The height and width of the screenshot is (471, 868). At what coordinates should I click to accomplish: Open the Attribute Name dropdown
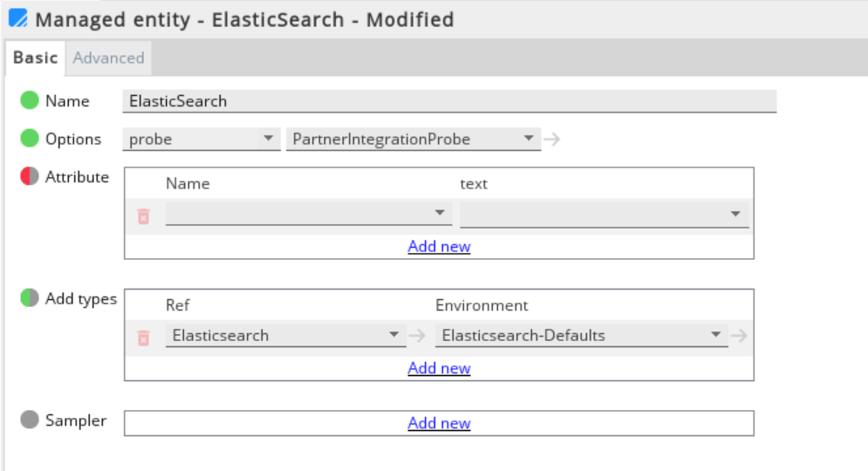(x=308, y=214)
